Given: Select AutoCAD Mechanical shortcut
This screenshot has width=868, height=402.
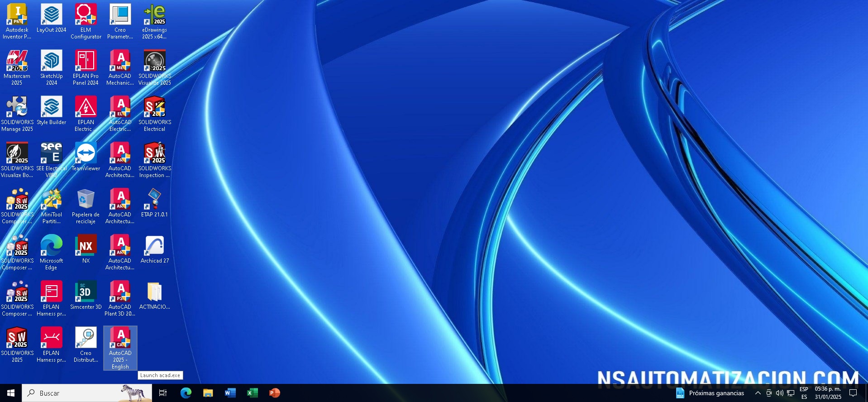Looking at the screenshot, I should pos(120,67).
